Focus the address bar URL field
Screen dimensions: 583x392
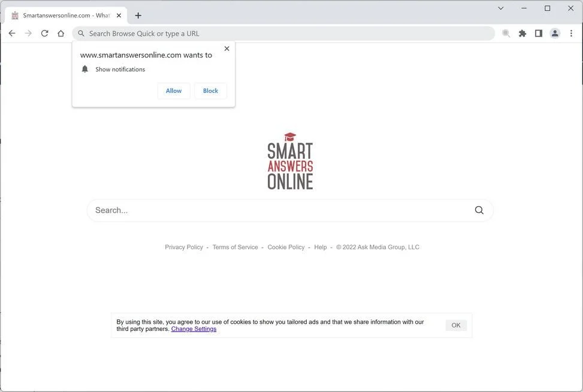283,34
